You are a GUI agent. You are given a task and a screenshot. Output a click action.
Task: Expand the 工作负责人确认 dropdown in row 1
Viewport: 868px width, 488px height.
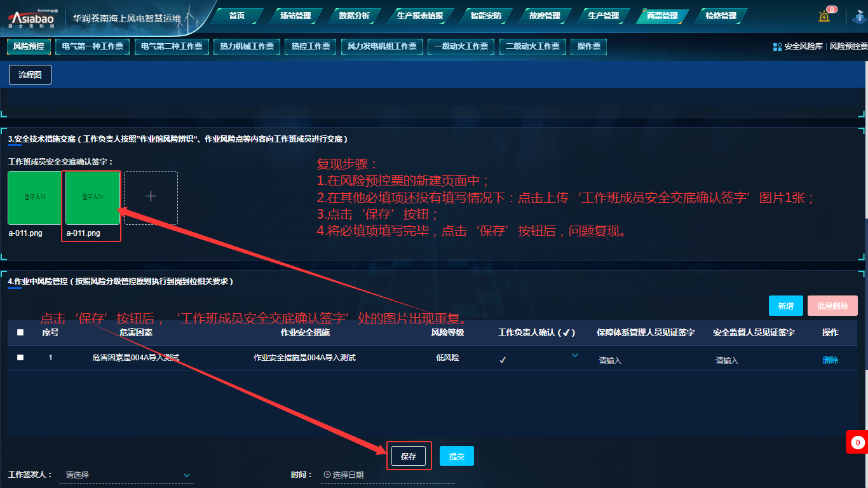[575, 356]
